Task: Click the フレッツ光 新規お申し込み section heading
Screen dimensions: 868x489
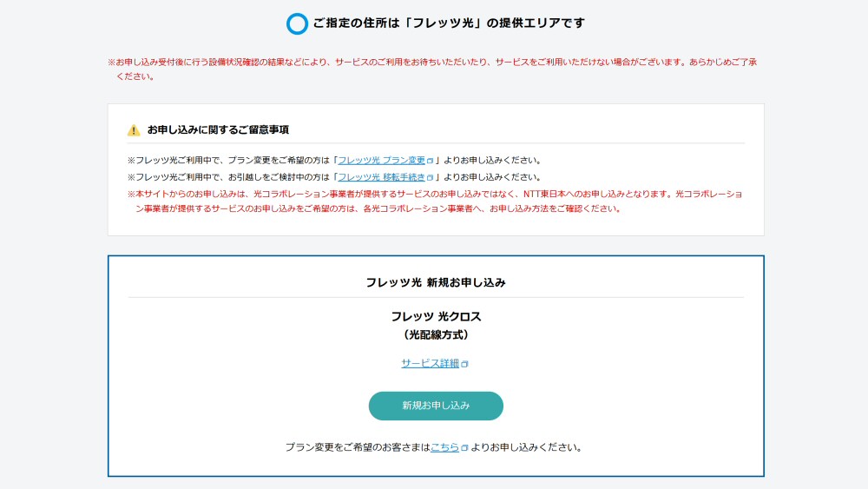Action: (436, 282)
